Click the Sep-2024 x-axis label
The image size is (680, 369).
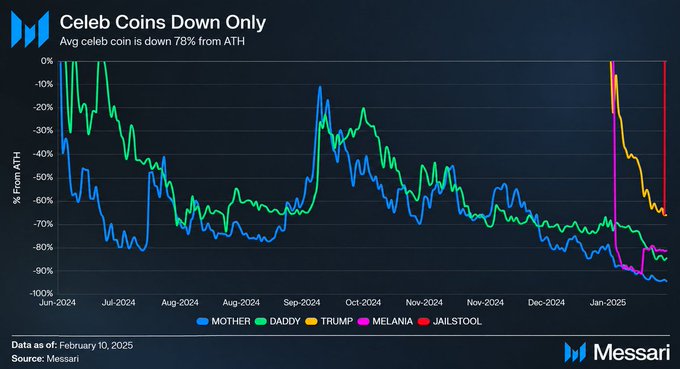[x=301, y=303]
